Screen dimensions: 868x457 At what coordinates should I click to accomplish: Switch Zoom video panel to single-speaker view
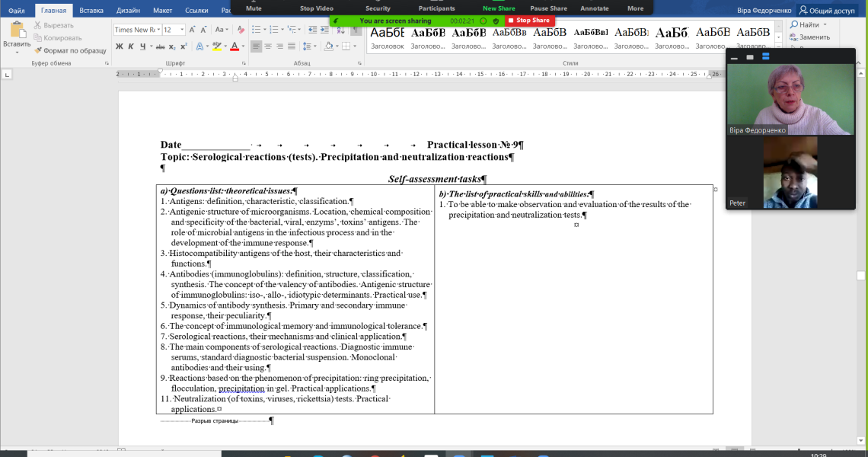coord(750,57)
